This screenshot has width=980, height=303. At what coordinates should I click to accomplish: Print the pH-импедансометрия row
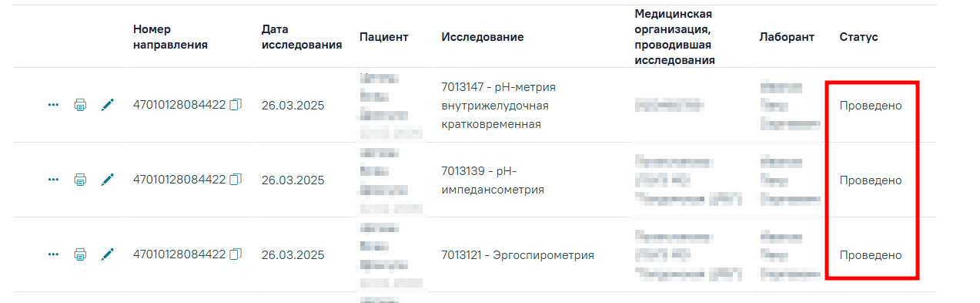coord(80,180)
